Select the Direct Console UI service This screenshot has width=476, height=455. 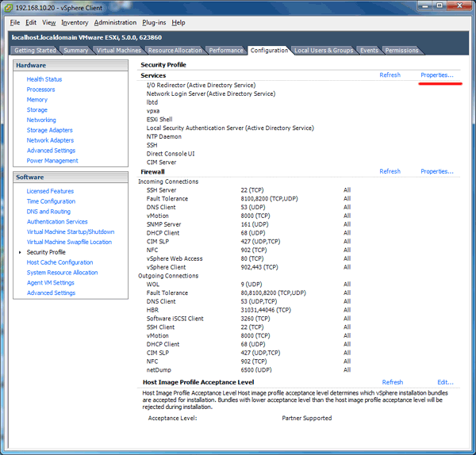tap(171, 154)
